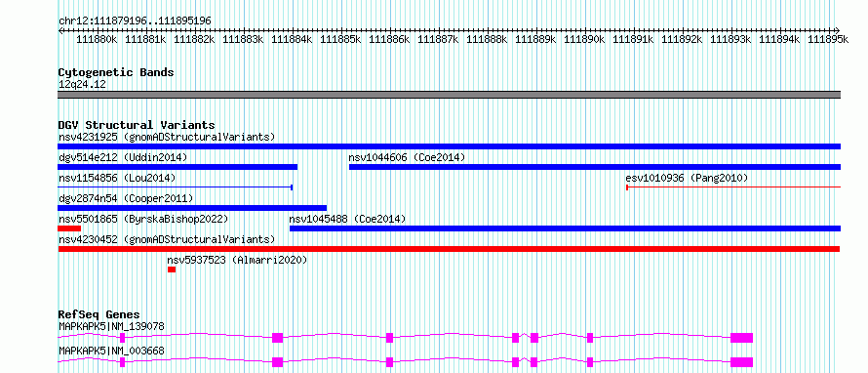The image size is (868, 373).
Task: Click the blue bar under nsv1044606
Action: click(595, 167)
